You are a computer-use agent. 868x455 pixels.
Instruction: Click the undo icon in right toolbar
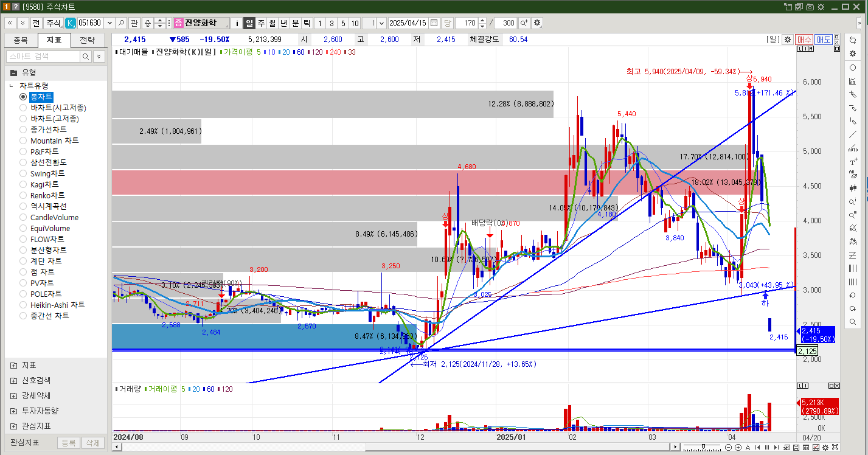(x=853, y=295)
